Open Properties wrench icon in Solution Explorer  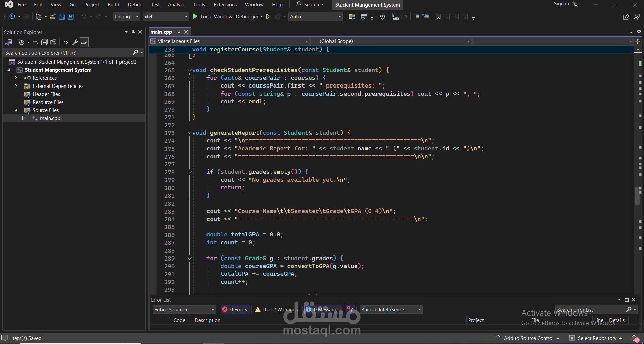click(75, 42)
